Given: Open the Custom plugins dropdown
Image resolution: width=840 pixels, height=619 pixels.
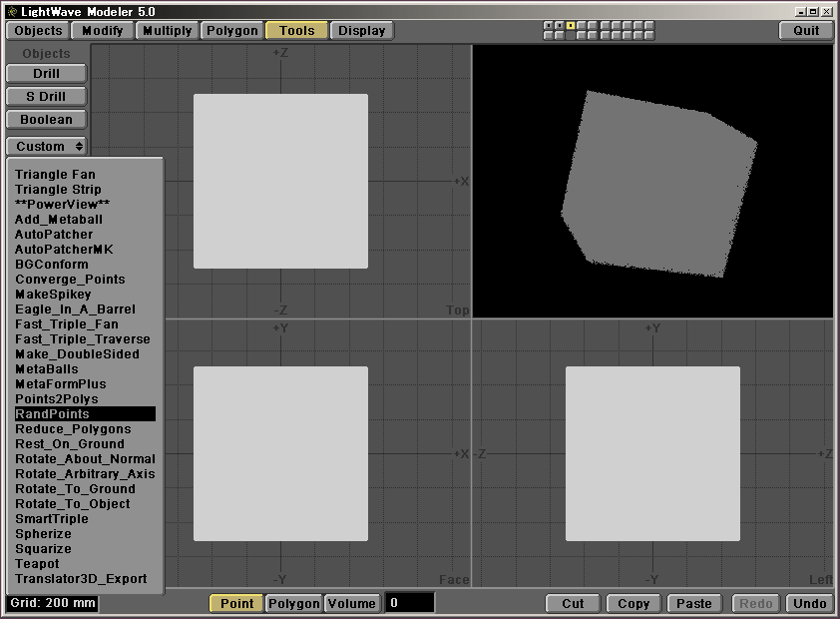Looking at the screenshot, I should tap(46, 146).
